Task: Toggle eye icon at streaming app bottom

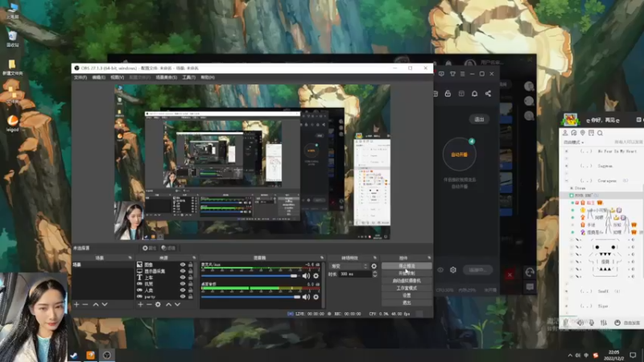Action: click(x=440, y=269)
